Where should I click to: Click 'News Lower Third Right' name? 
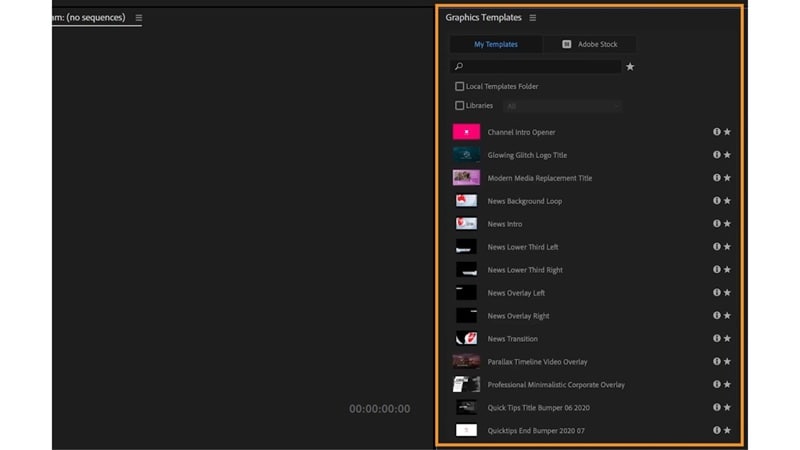point(525,270)
